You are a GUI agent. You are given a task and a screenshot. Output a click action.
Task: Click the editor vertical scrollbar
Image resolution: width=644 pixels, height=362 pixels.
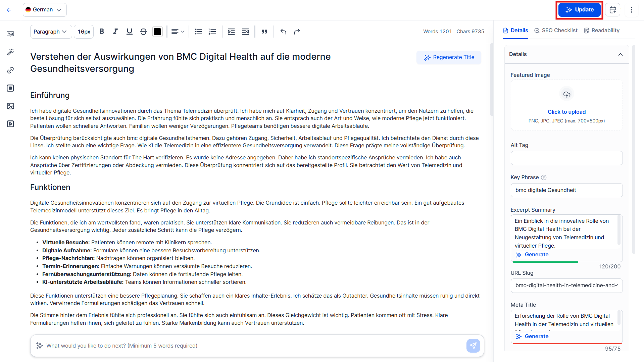coord(492,81)
